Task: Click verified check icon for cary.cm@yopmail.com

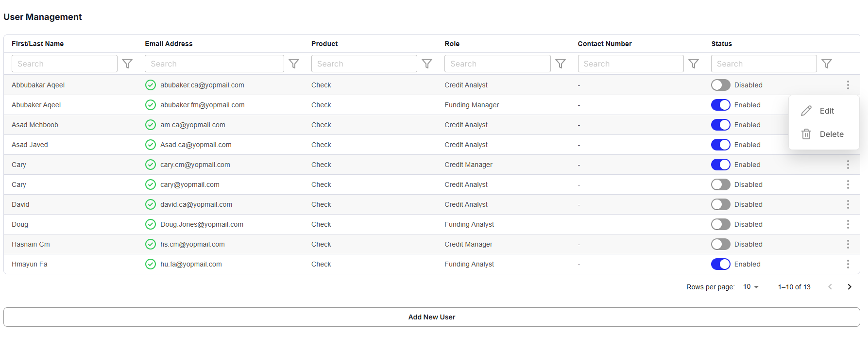Action: [151, 165]
